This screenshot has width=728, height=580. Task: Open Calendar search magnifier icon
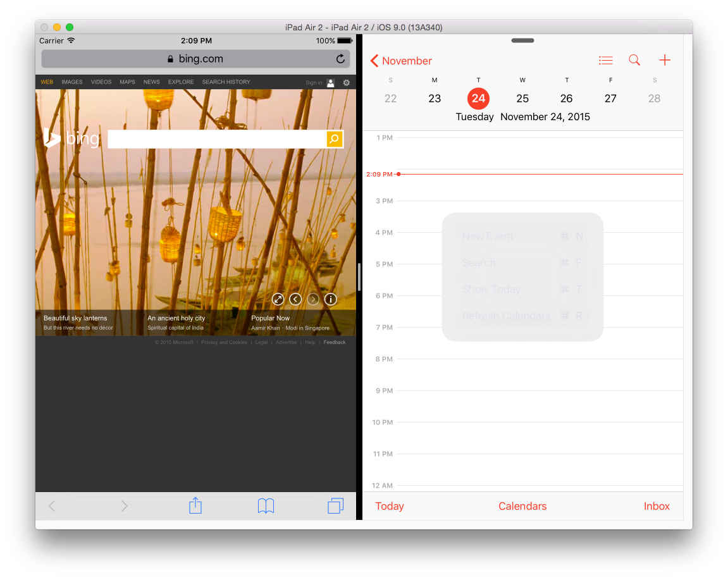(634, 60)
